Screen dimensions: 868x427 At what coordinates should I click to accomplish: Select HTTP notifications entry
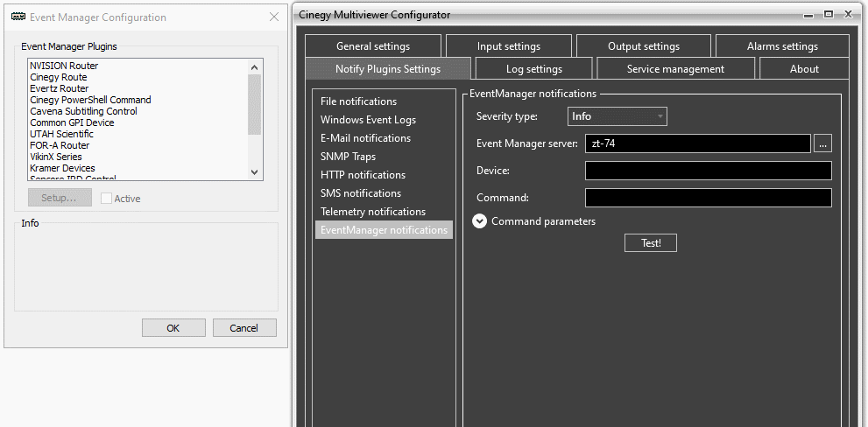[x=384, y=175]
